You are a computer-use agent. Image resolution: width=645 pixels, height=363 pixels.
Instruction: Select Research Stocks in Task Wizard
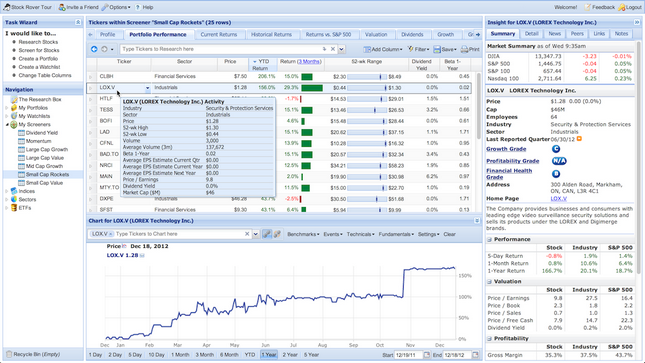(38, 42)
